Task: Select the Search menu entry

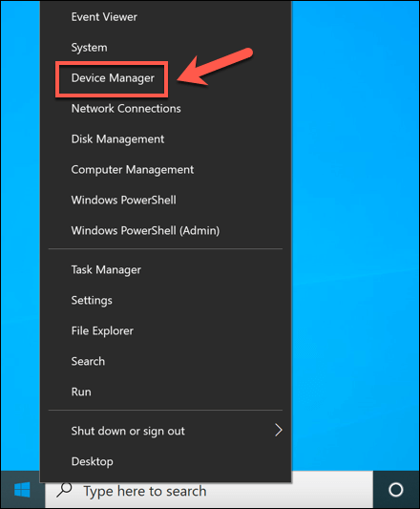Action: (x=165, y=361)
